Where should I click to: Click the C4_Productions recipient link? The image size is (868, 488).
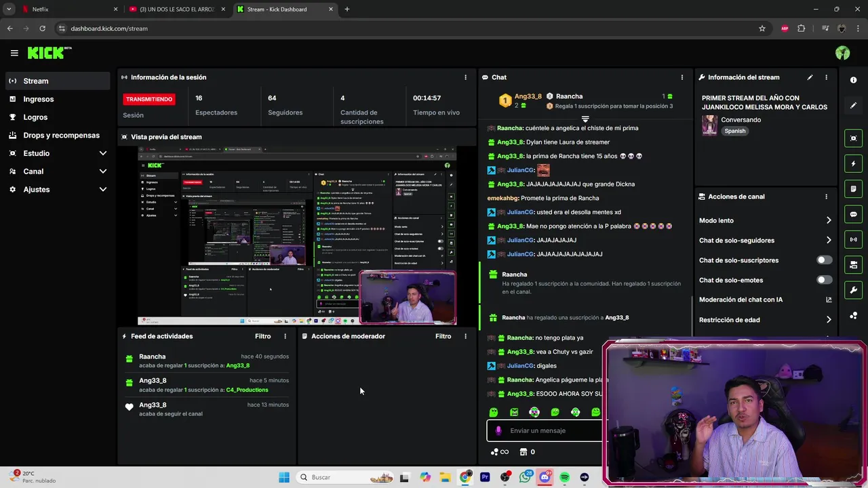pyautogui.click(x=247, y=390)
